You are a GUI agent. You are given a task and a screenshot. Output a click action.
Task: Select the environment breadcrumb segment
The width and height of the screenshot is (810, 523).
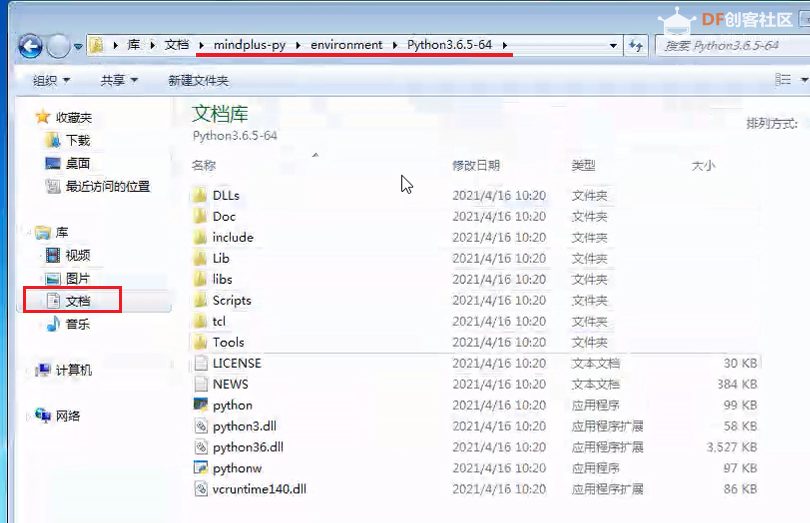(x=346, y=45)
